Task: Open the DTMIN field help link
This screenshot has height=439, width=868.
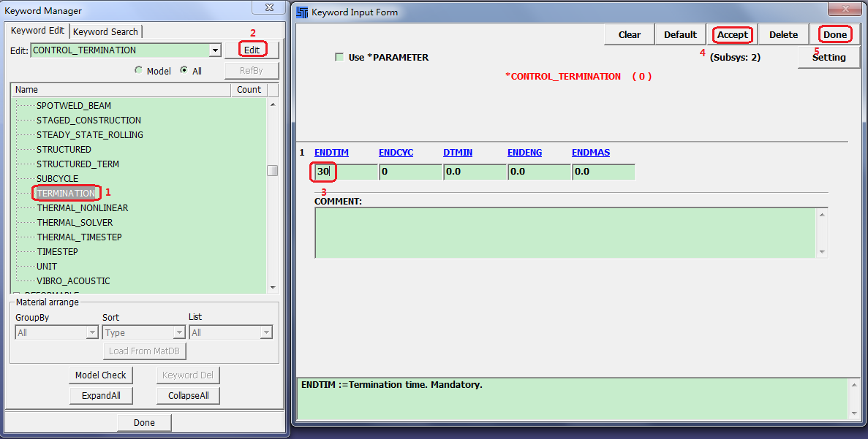Action: pos(458,153)
